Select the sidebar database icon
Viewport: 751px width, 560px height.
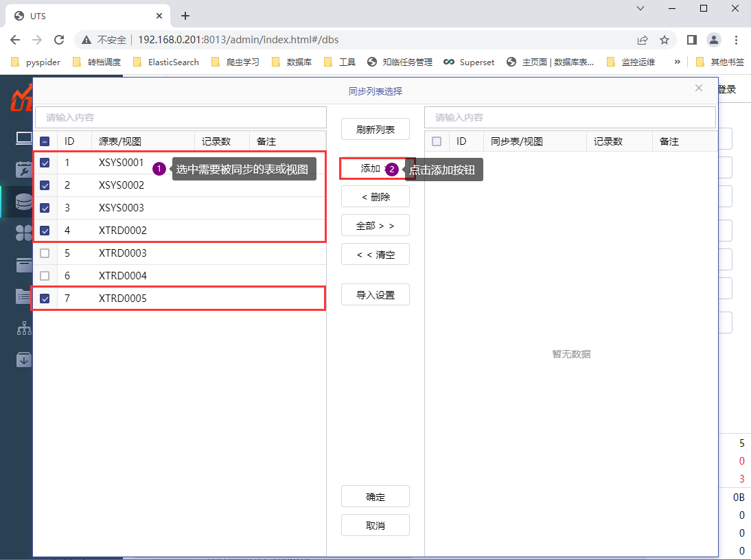23,202
